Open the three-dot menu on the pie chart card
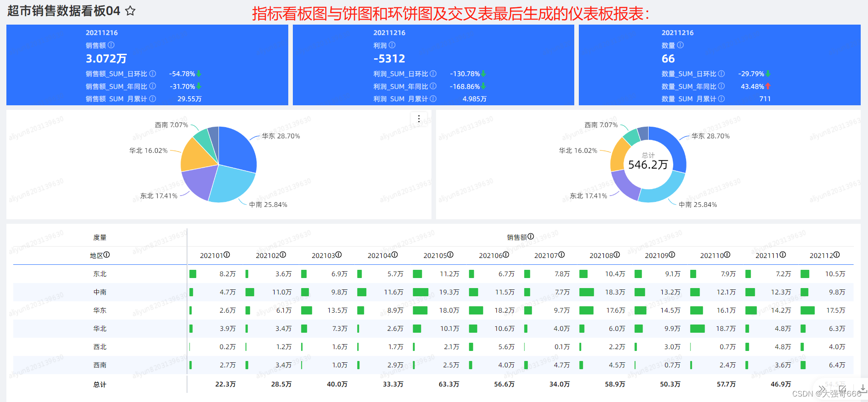The width and height of the screenshot is (868, 402). (x=419, y=119)
